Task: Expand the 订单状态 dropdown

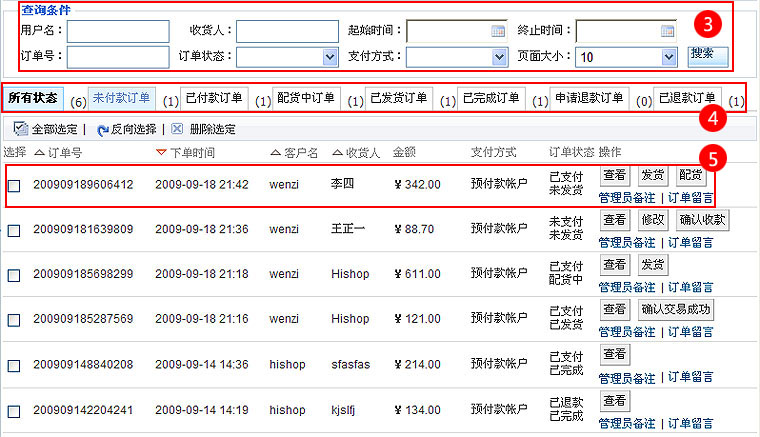Action: [330, 57]
